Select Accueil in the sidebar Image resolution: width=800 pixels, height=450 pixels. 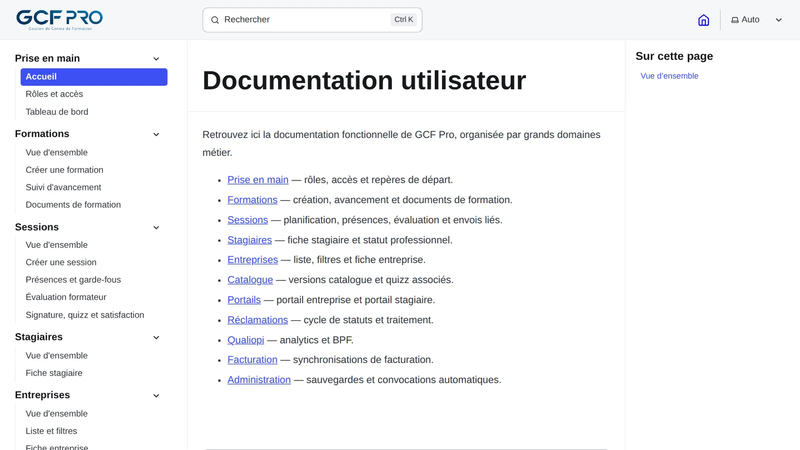pyautogui.click(x=94, y=77)
